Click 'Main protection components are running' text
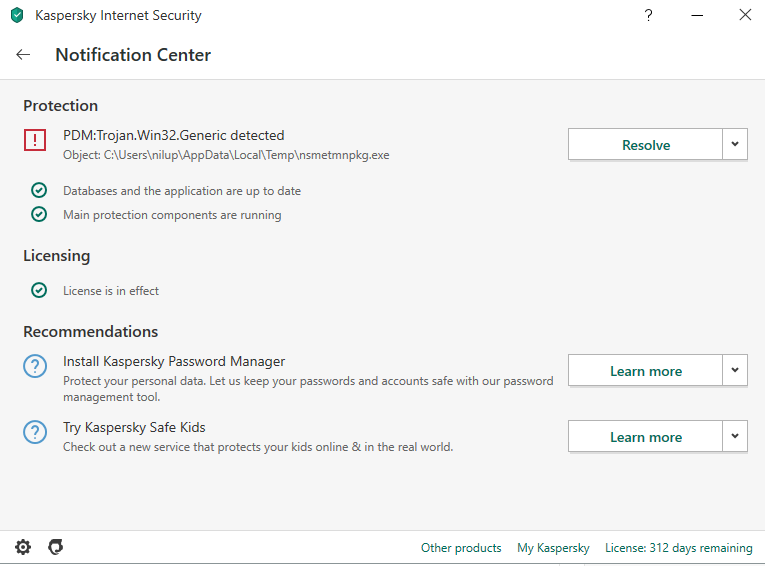This screenshot has width=765, height=566. point(172,215)
